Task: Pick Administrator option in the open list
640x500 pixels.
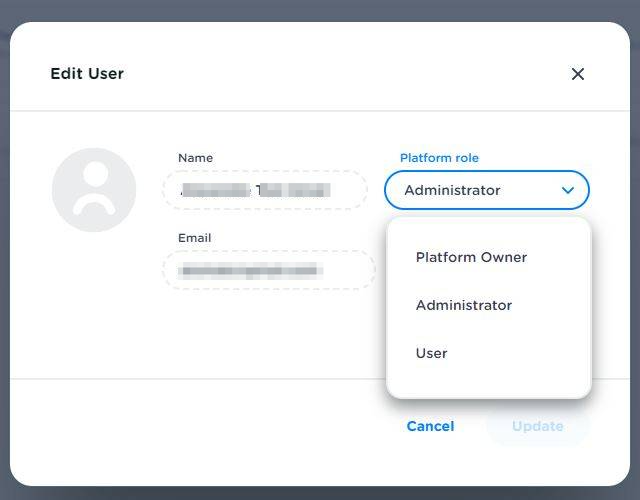Action: (x=464, y=305)
